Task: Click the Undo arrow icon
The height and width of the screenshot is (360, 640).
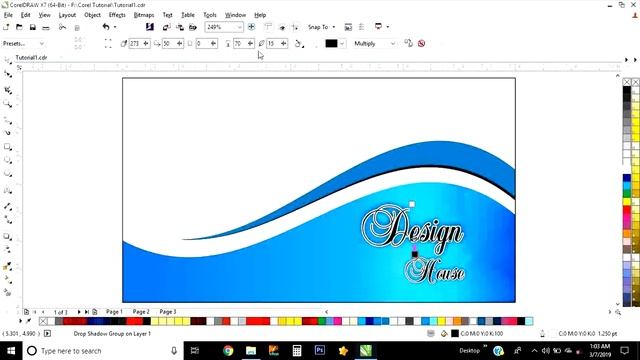Action: 106,27
